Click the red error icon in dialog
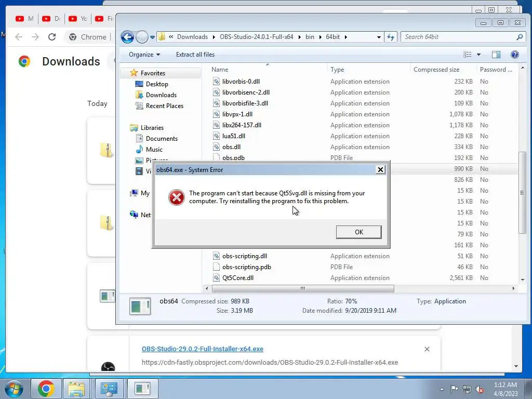The width and height of the screenshot is (532, 399). coord(177,197)
